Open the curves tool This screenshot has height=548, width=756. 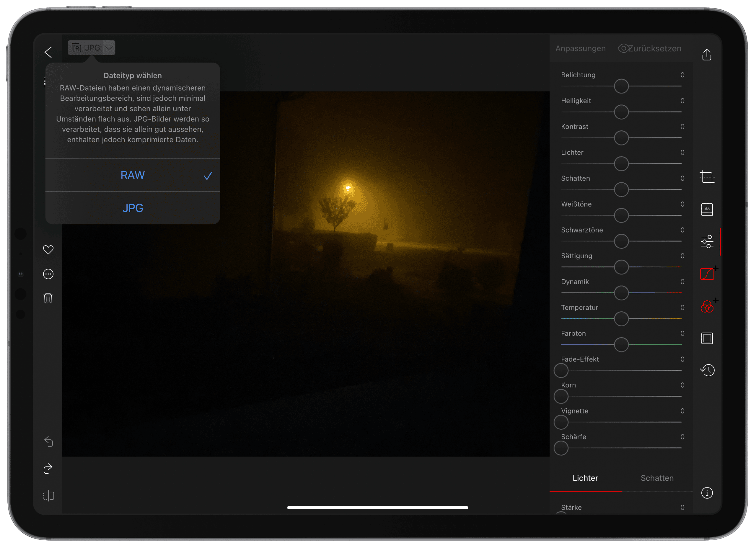(707, 274)
